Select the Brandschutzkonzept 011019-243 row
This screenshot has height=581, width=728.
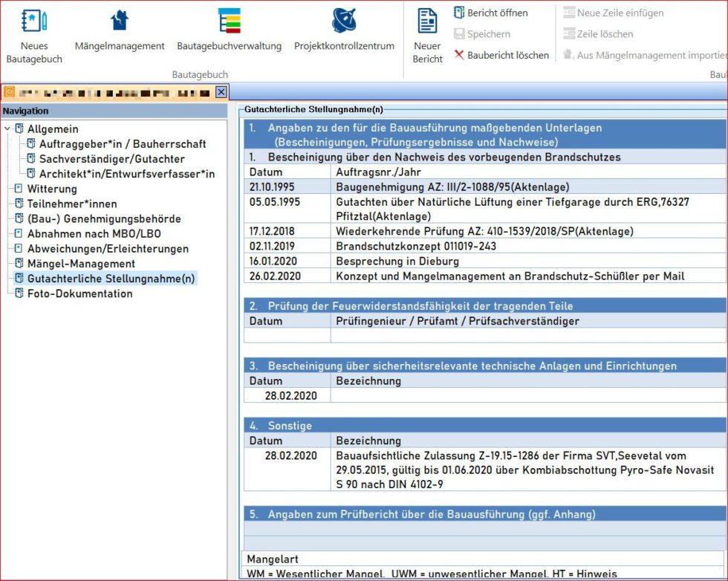tap(416, 246)
